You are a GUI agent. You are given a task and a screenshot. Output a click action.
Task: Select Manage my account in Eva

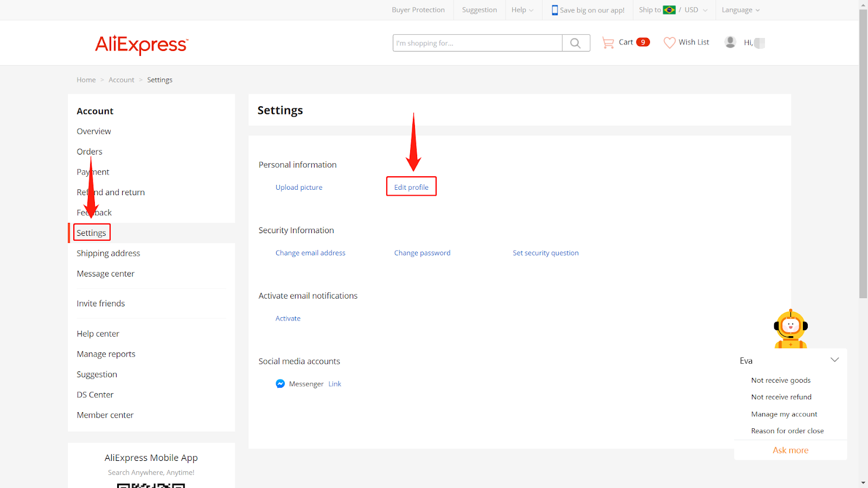(x=784, y=414)
